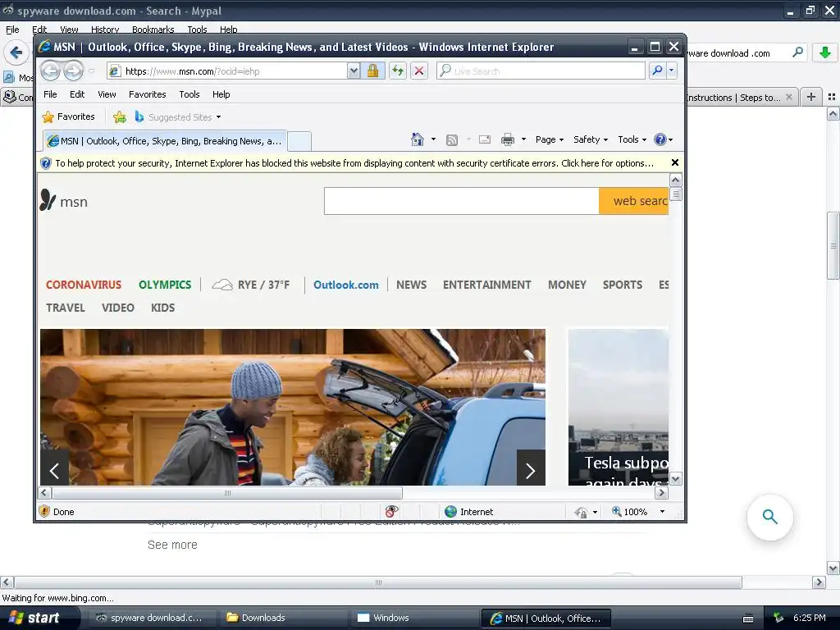Open the Safety menu dropdown

pos(591,139)
